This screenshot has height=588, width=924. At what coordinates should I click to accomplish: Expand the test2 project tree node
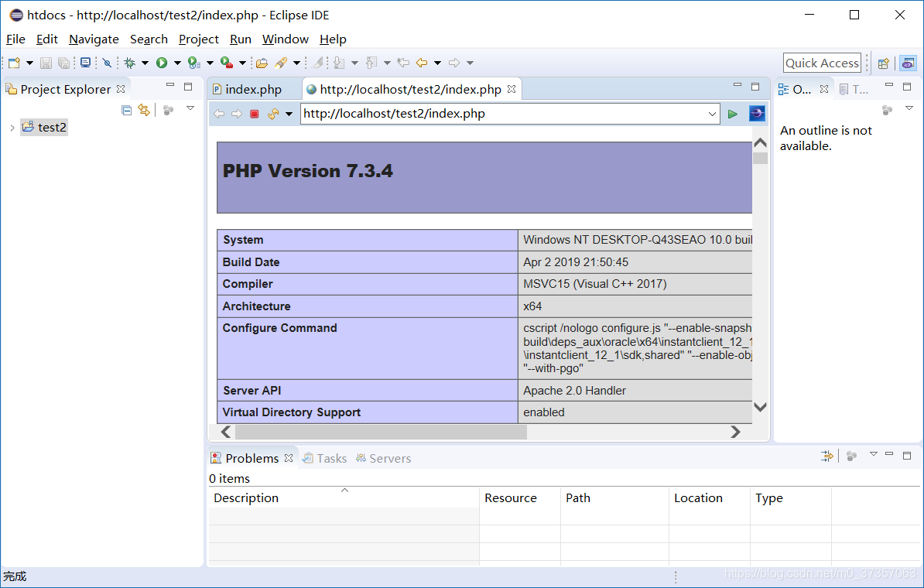click(x=12, y=127)
